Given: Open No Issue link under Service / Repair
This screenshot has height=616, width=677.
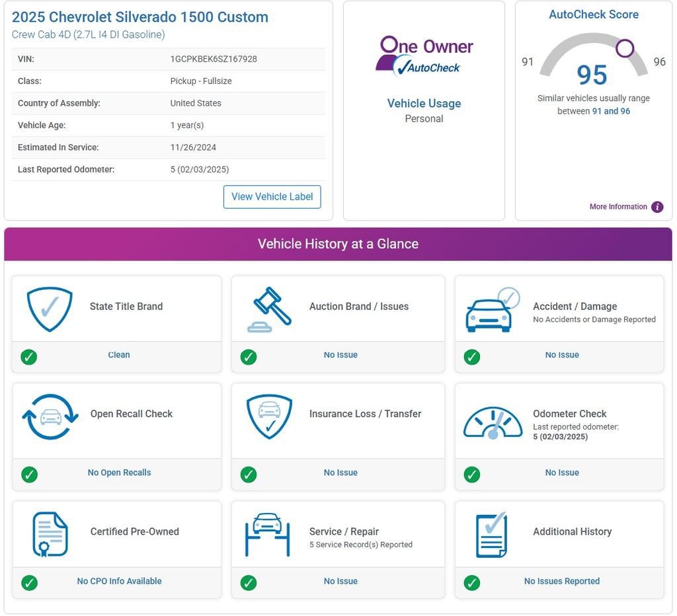Looking at the screenshot, I should (x=340, y=582).
